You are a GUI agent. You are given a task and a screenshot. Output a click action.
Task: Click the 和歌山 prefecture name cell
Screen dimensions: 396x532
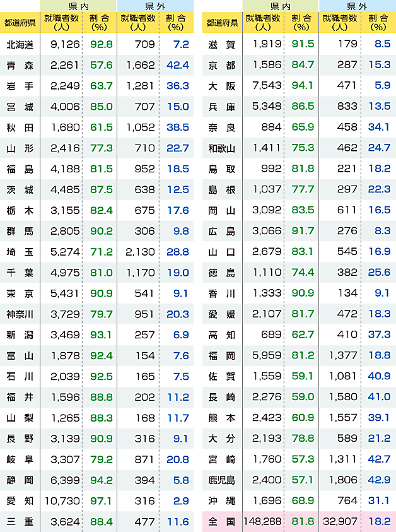221,148
